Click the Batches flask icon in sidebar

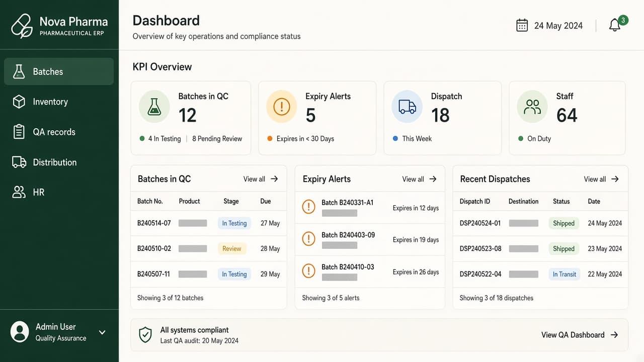[x=19, y=71]
